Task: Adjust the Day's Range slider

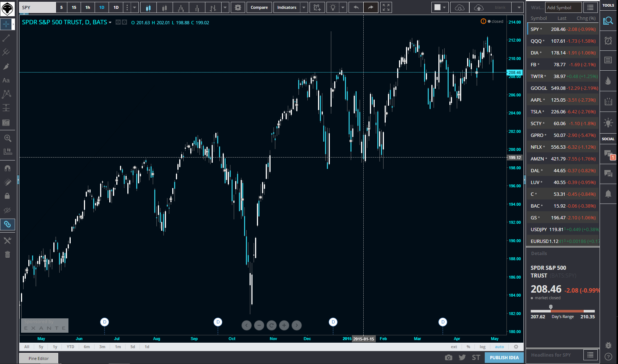Action: pos(550,307)
